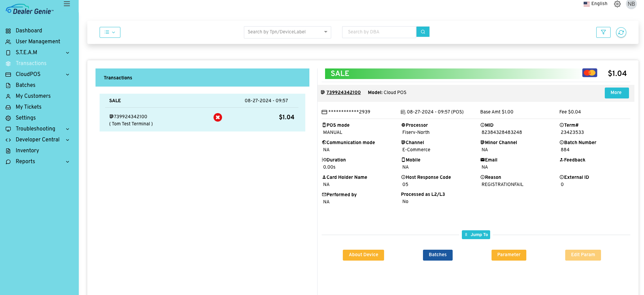Click the Search by DBA field
Image resolution: width=644 pixels, height=295 pixels.
pos(379,32)
